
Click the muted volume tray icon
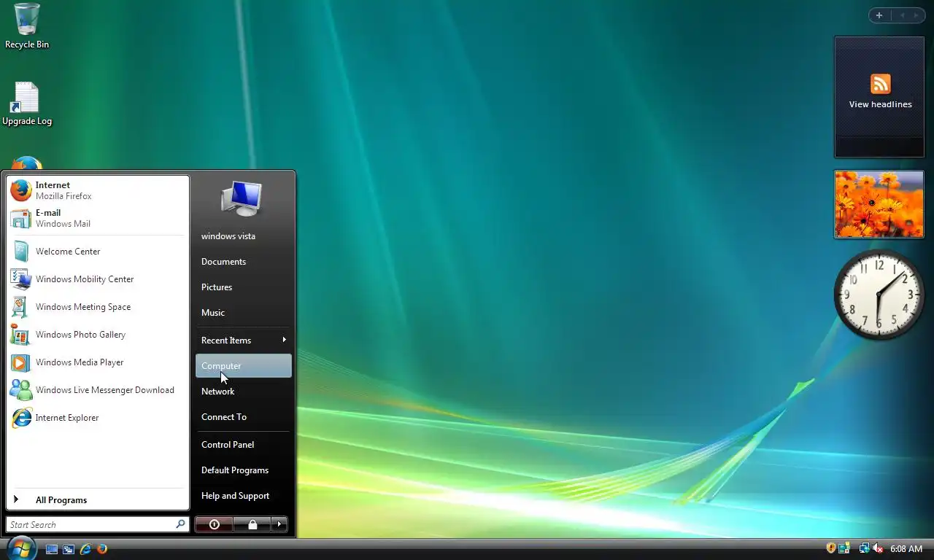(878, 548)
